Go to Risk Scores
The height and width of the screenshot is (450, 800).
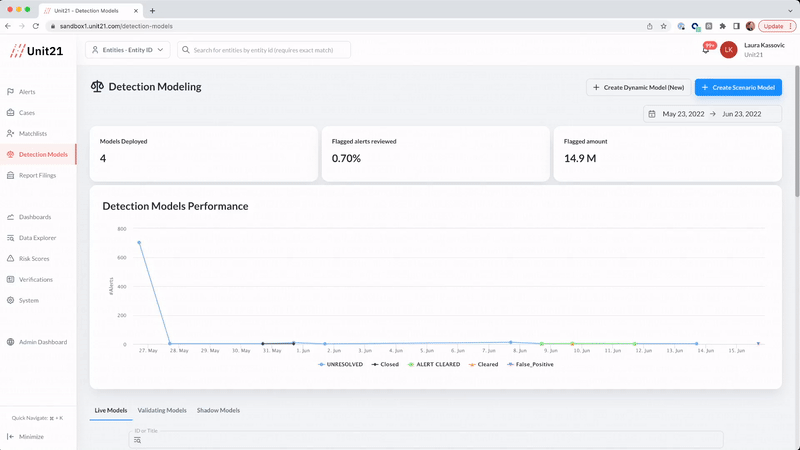[x=34, y=259]
